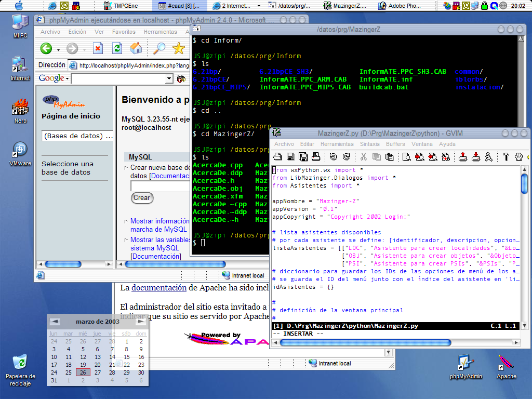Open the VMware desktop shortcut
The width and height of the screenshot is (532, 399).
click(x=20, y=154)
